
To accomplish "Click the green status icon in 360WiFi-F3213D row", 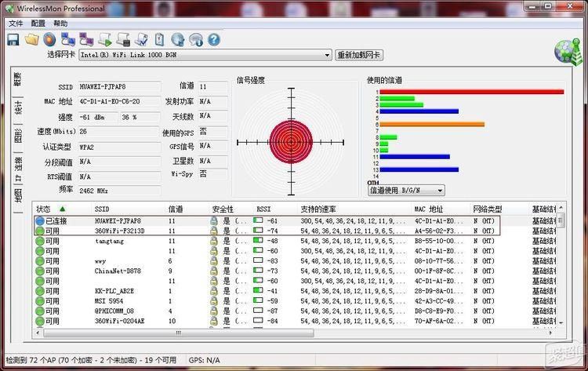I will [x=40, y=231].
